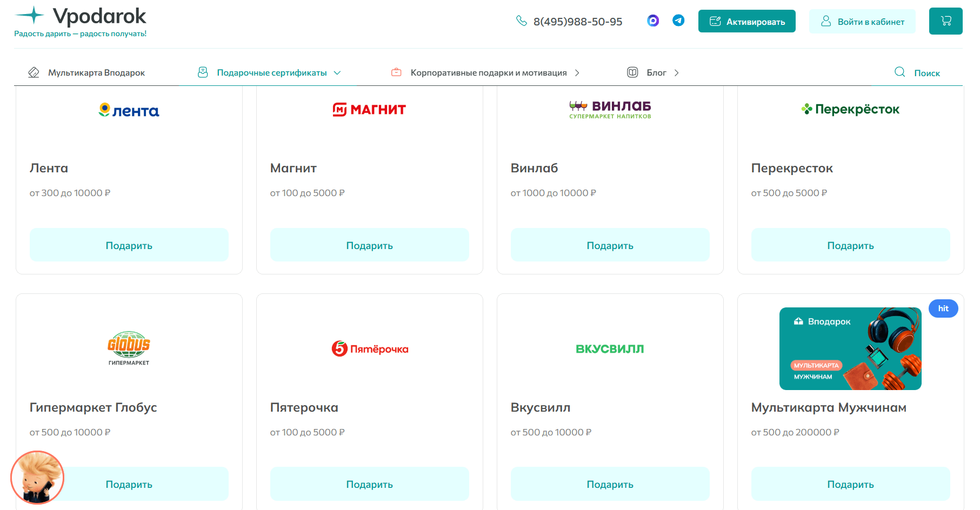Viewport: 980px width, 510px height.
Task: Expand Корпоративные подарки и мотивация arrow
Action: pyautogui.click(x=577, y=73)
